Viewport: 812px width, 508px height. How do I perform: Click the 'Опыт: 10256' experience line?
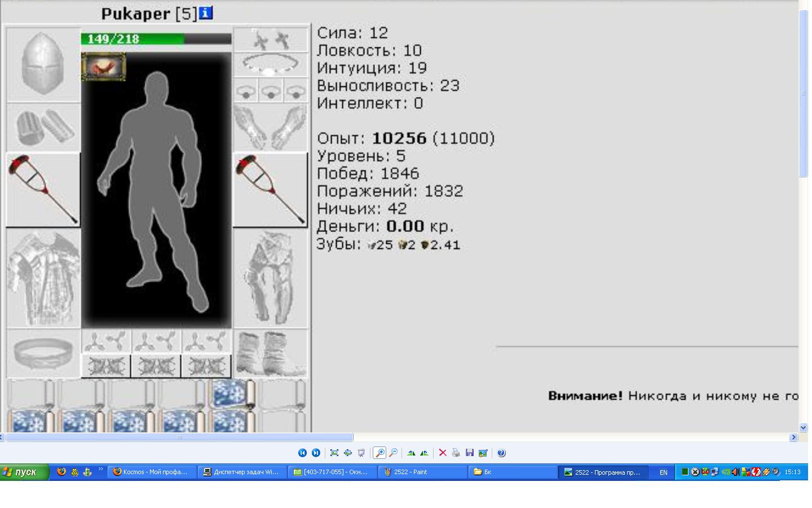(406, 138)
